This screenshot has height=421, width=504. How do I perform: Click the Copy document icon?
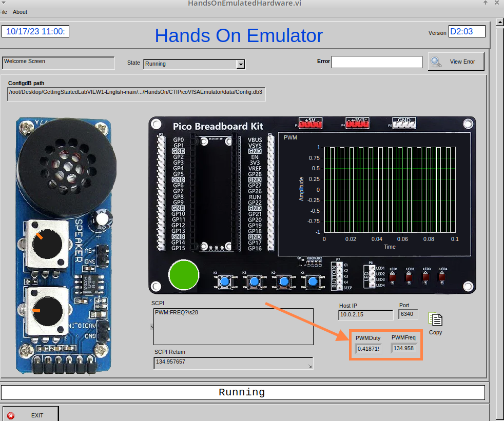pyautogui.click(x=436, y=319)
